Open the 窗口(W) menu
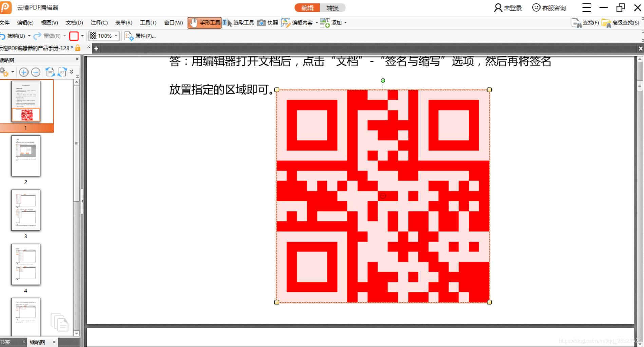The width and height of the screenshot is (644, 347). click(173, 23)
